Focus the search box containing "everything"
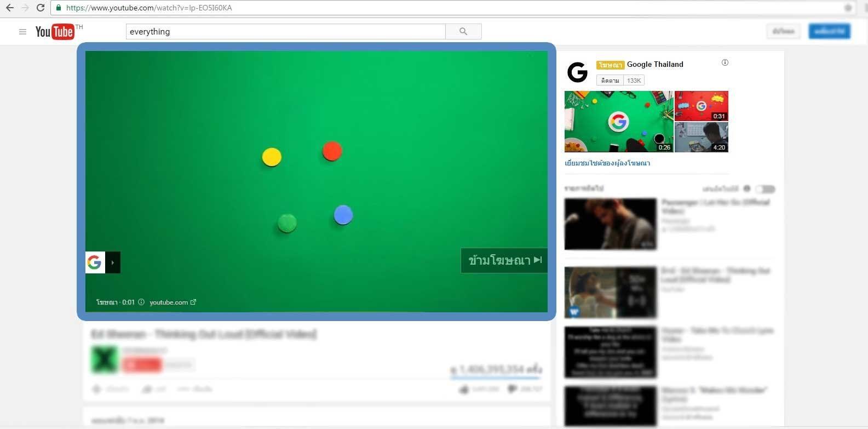 tap(285, 31)
